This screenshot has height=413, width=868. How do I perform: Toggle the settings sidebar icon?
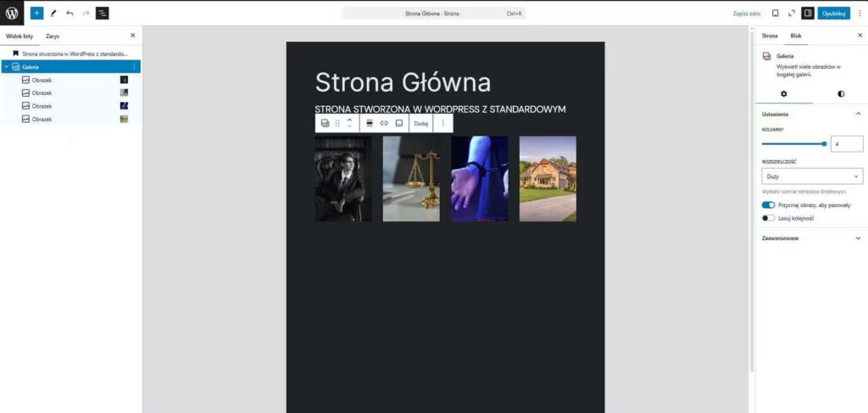click(x=808, y=14)
